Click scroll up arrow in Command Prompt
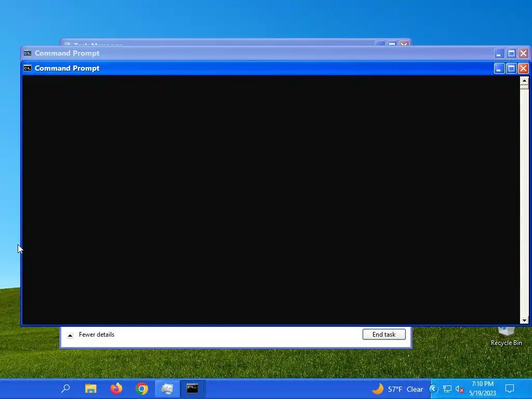 click(524, 81)
